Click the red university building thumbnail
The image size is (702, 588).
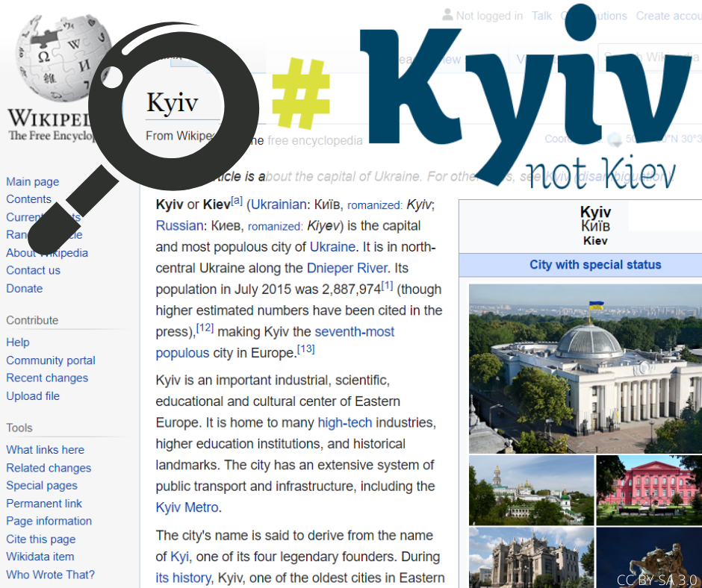pyautogui.click(x=648, y=490)
